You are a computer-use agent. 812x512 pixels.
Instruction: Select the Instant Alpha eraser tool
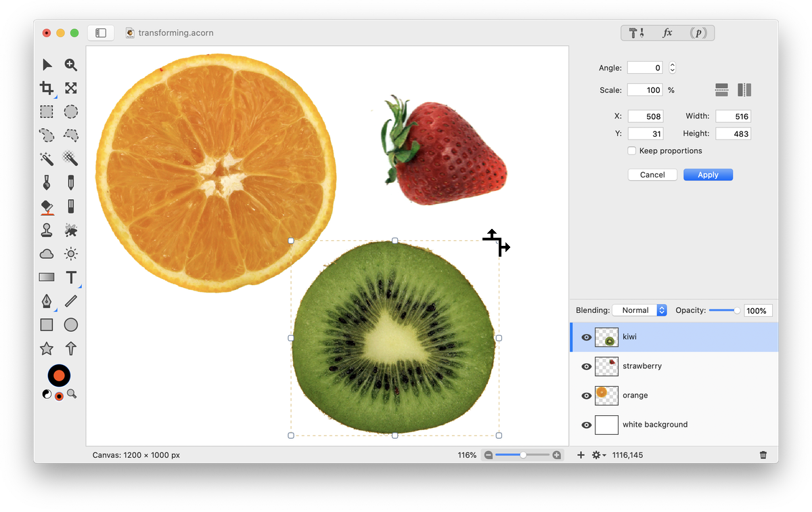click(70, 158)
